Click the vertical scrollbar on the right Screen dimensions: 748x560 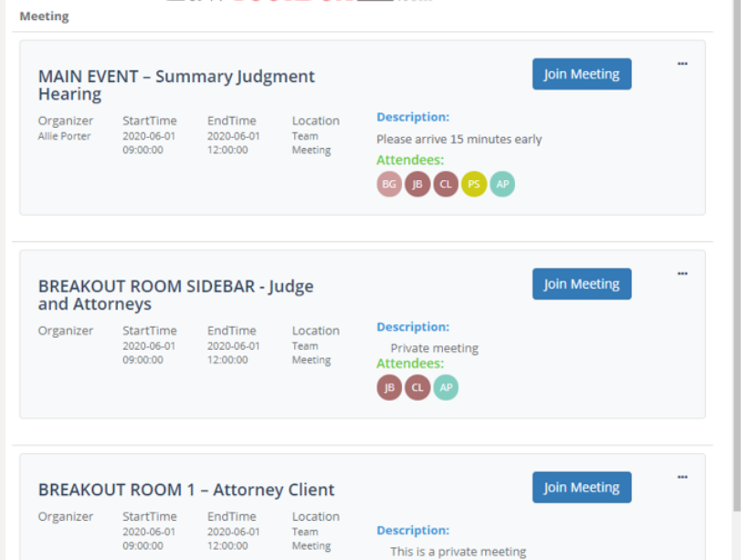pyautogui.click(x=737, y=258)
